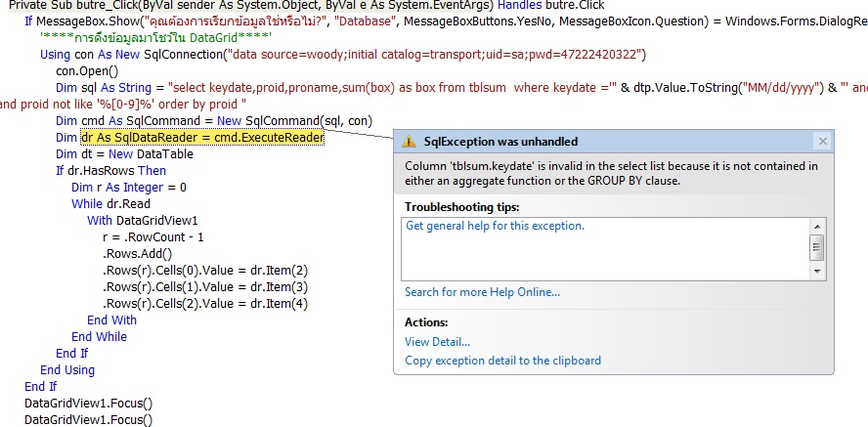Place cursor on the 'con.Open()' line
The width and height of the screenshot is (868, 427).
click(87, 71)
